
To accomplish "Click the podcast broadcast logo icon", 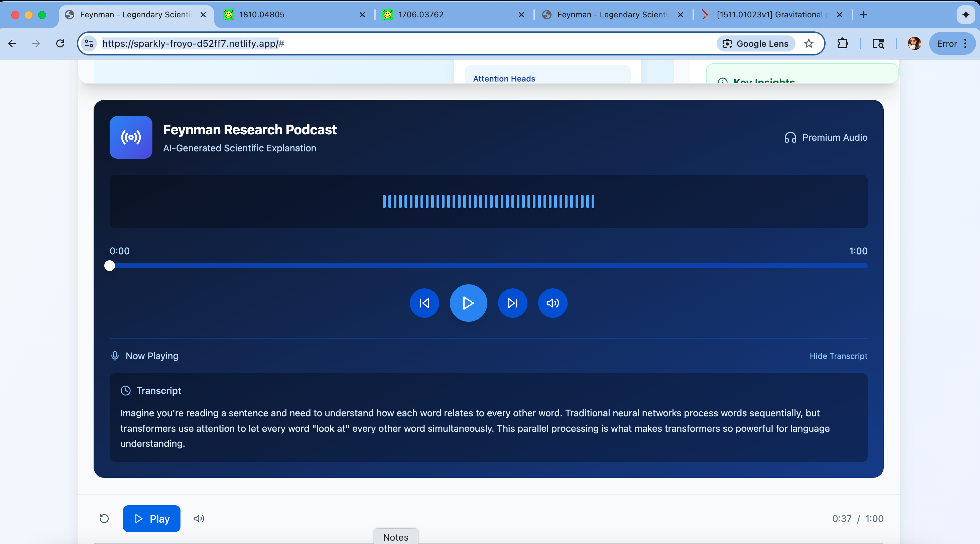I will click(131, 137).
